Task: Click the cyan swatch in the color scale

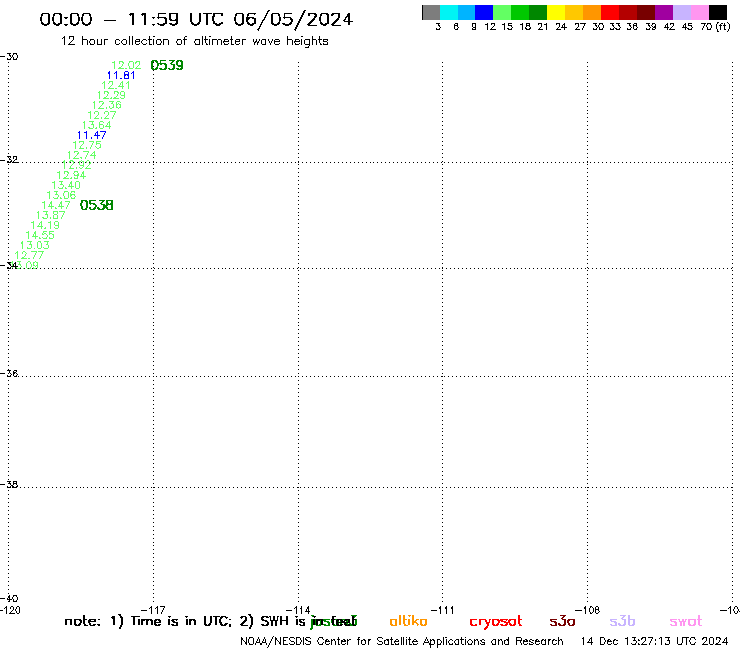Action: (449, 13)
